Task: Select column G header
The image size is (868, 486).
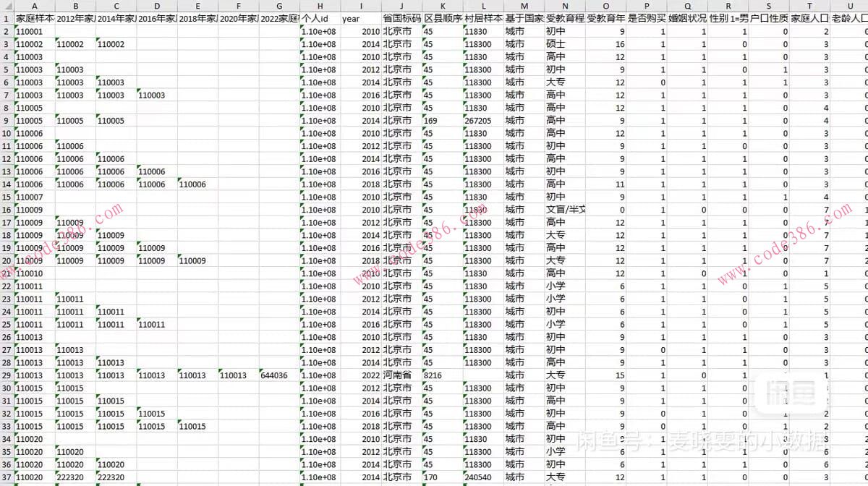Action: 279,6
